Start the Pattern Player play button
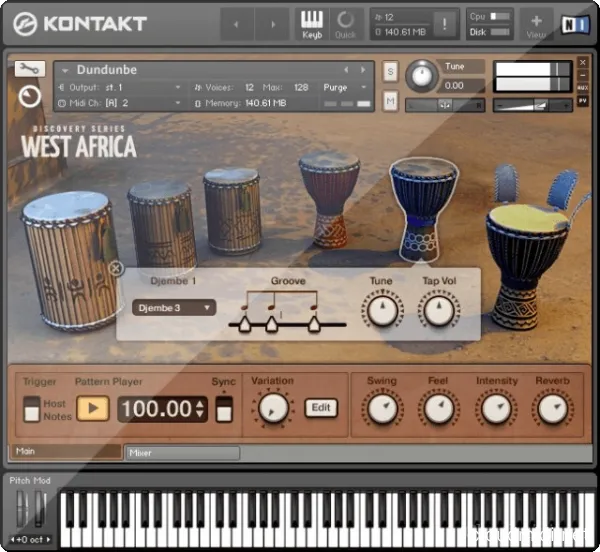The height and width of the screenshot is (552, 600). pyautogui.click(x=93, y=408)
